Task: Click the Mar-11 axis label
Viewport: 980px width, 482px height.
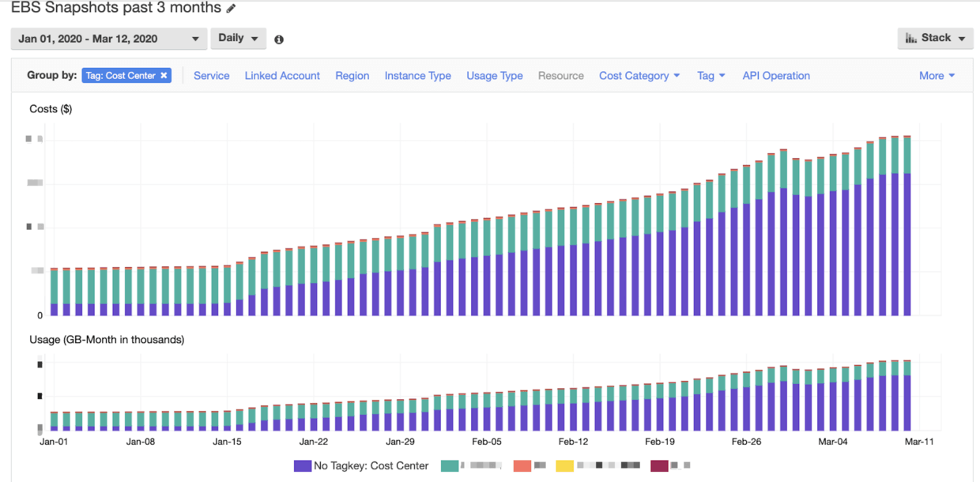Action: coord(919,442)
